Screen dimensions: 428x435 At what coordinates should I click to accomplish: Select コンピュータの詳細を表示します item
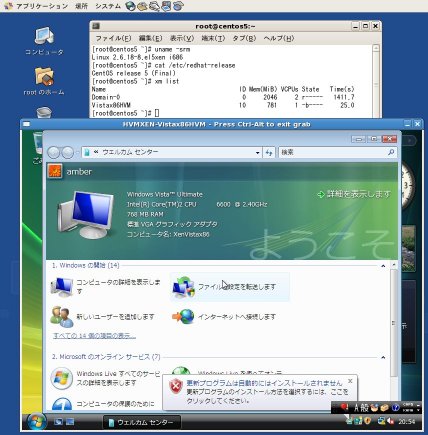point(106,287)
